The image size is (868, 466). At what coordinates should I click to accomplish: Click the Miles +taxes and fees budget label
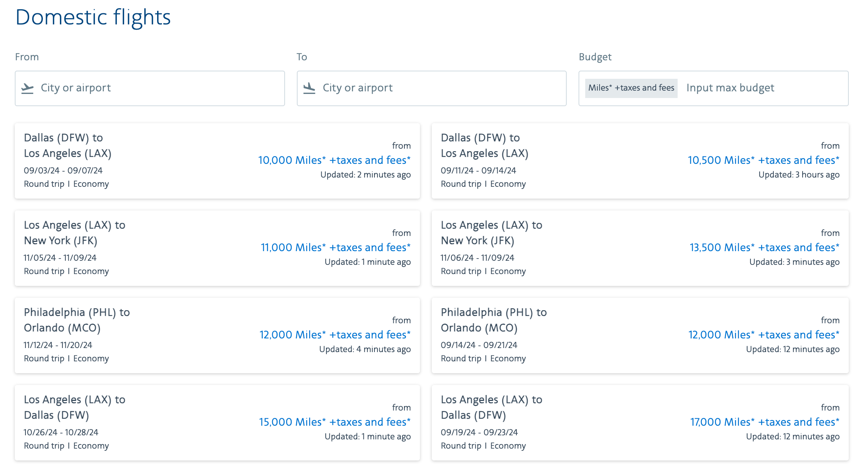(631, 88)
